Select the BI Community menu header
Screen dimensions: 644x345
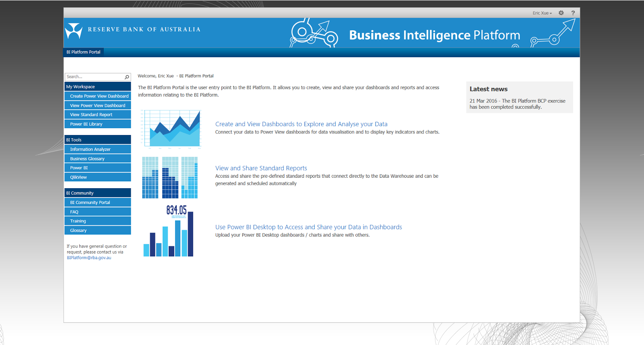[97, 193]
